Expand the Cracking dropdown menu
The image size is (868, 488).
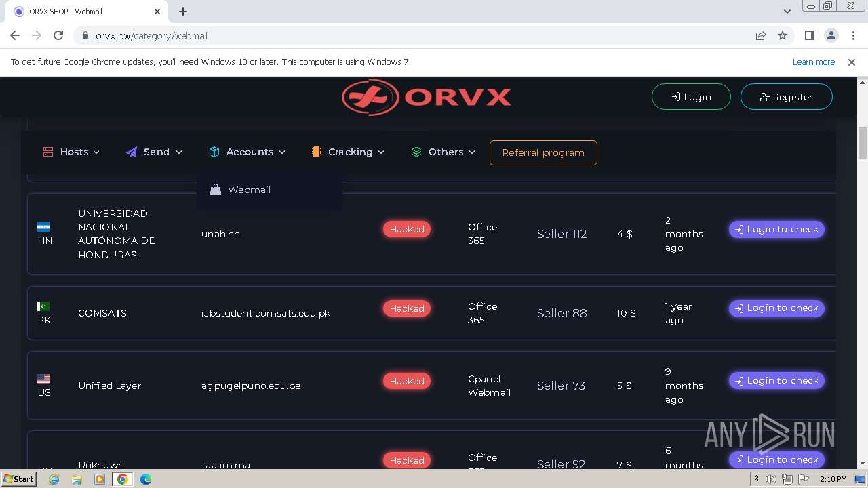(x=348, y=152)
